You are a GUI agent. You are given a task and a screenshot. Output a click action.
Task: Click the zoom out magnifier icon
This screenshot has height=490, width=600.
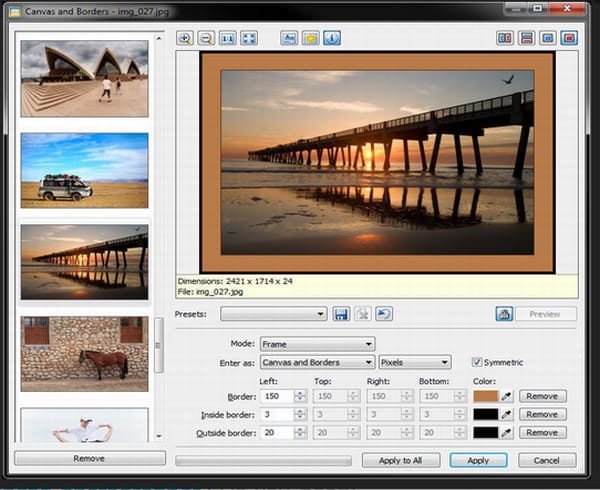click(206, 38)
